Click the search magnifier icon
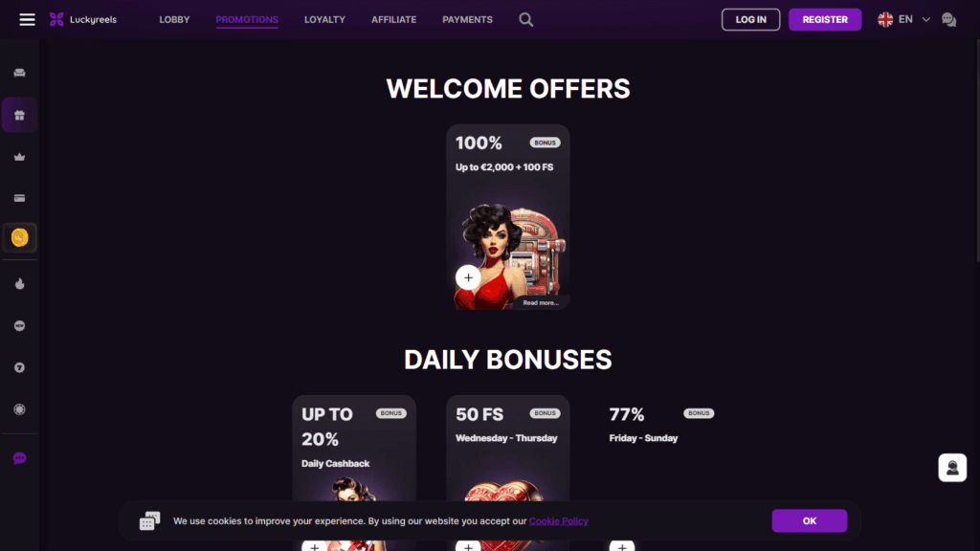 [x=525, y=19]
